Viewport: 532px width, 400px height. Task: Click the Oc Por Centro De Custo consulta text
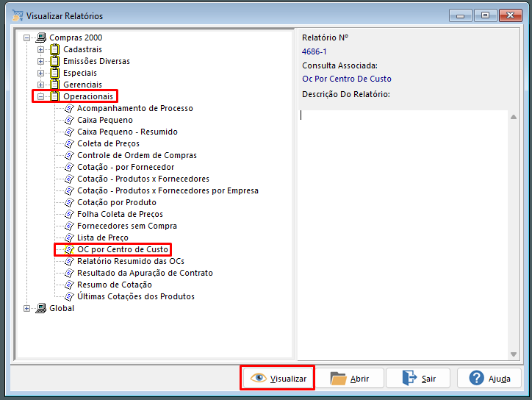pos(346,79)
